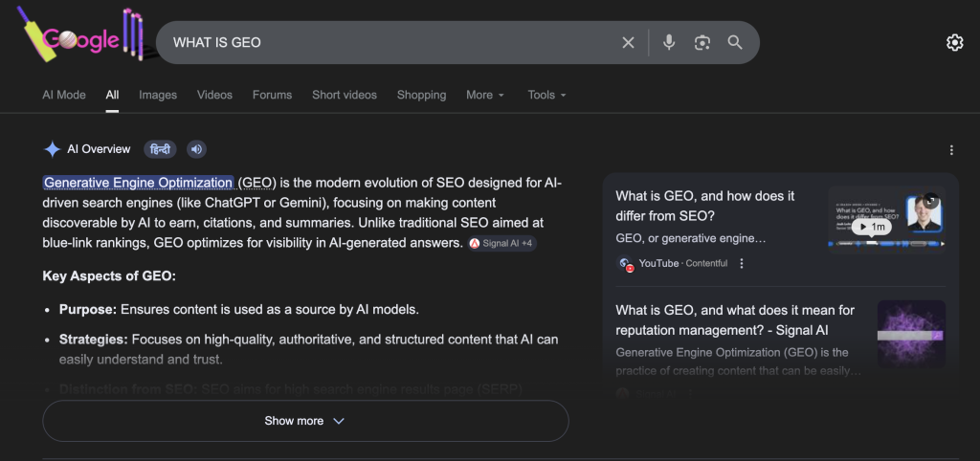Image resolution: width=980 pixels, height=461 pixels.
Task: Click inside the search input field
Action: click(383, 42)
